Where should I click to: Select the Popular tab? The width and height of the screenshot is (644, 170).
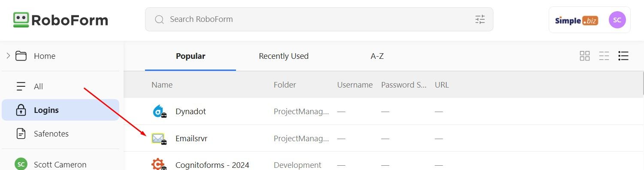(190, 56)
